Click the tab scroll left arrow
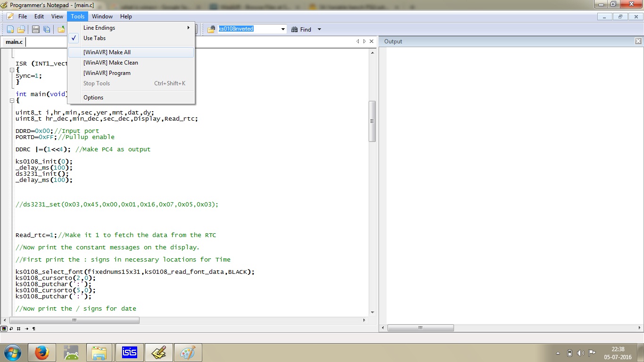 coord(358,41)
